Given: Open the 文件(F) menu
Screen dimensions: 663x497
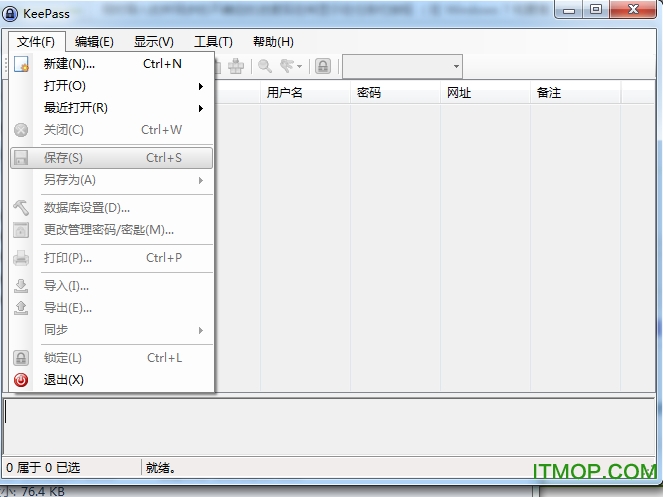Looking at the screenshot, I should tap(36, 42).
